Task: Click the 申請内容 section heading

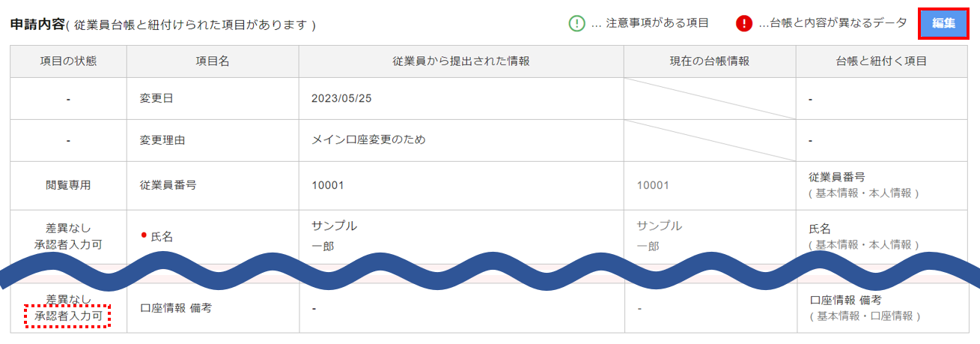Action: pos(37,24)
